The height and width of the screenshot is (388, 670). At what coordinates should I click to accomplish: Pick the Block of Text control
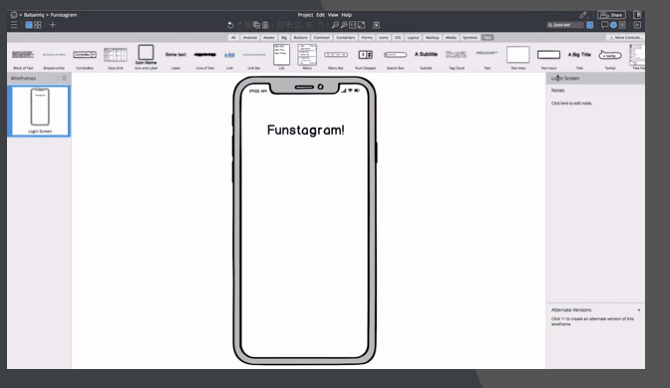[23, 58]
